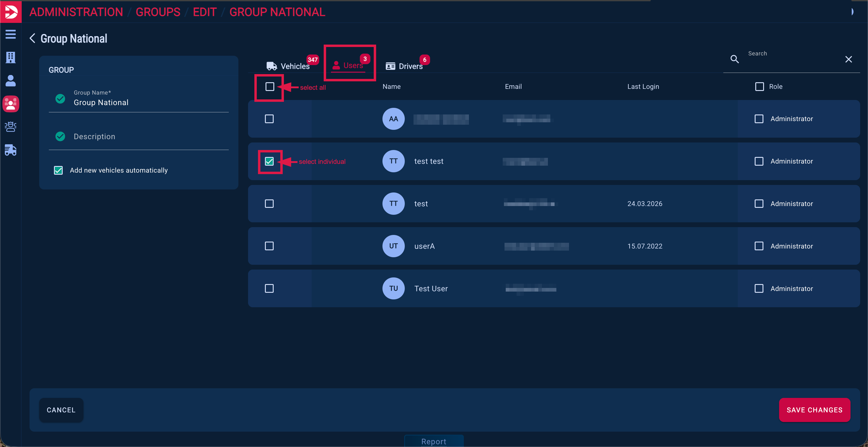Open the single user sidebar icon
The image size is (868, 447).
click(x=11, y=80)
